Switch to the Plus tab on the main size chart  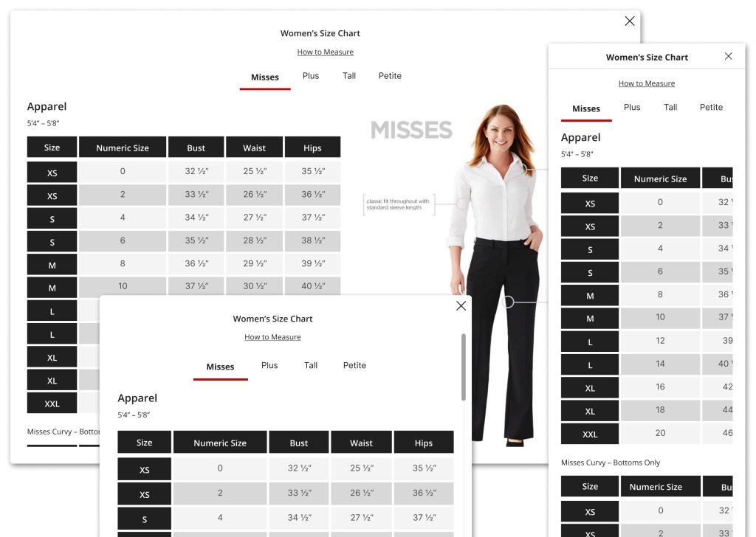pyautogui.click(x=310, y=75)
